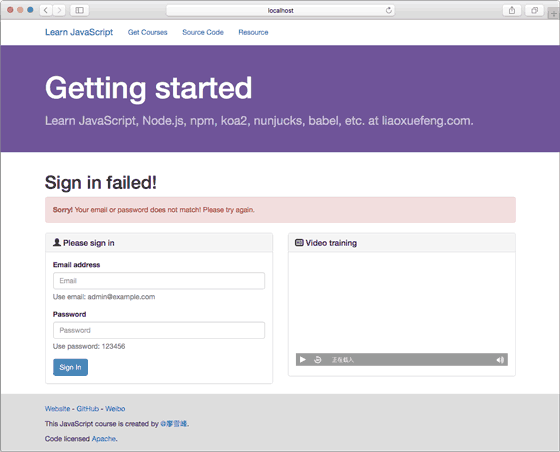This screenshot has width=560, height=452.
Task: Click the user icon beside Please sign in
Action: 57,242
